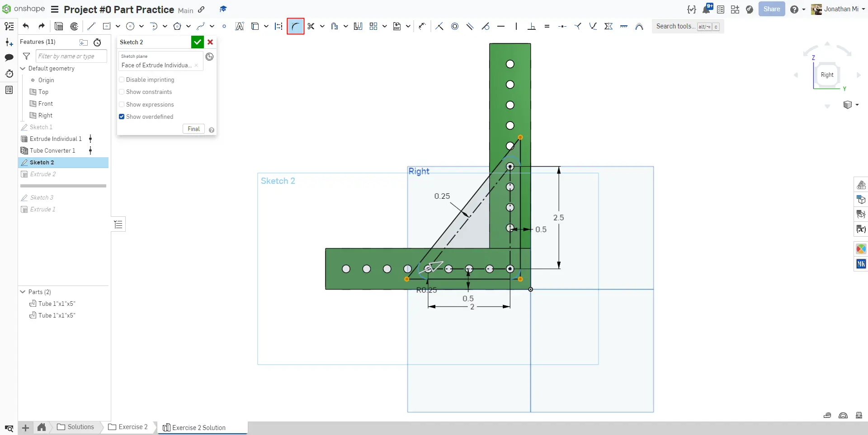Apply the Horizontal constraint
The width and height of the screenshot is (868, 435).
click(x=501, y=26)
